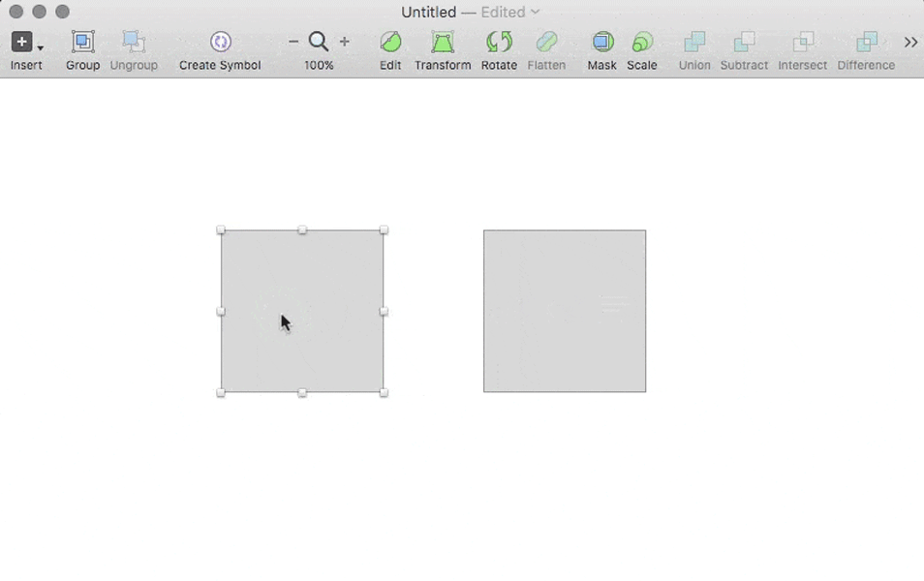Click the Flatten icon
Image resolution: width=924 pixels, height=581 pixels.
tap(546, 44)
